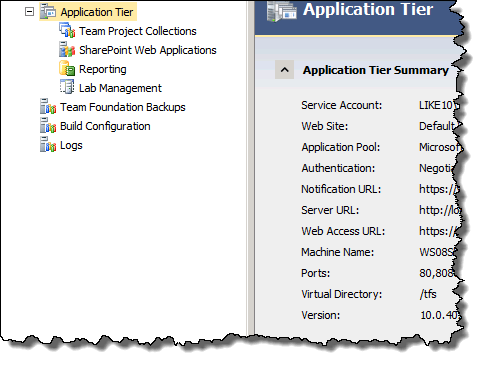
Task: Click the 10.0.40 version value
Action: click(439, 315)
